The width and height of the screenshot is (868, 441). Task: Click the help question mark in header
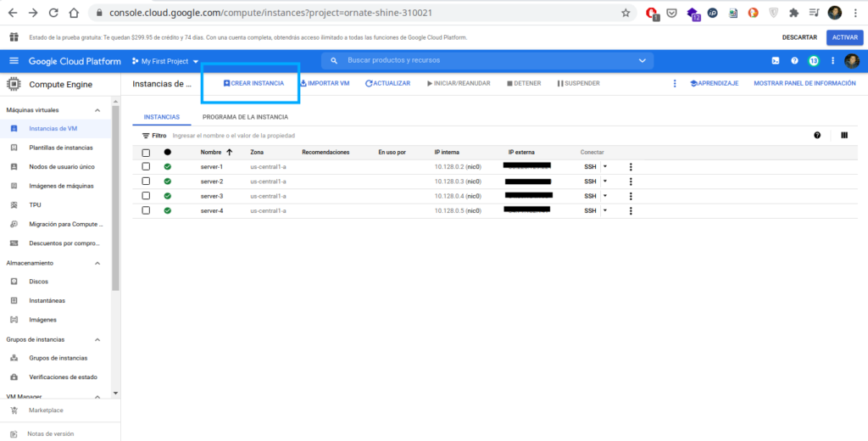tap(794, 61)
